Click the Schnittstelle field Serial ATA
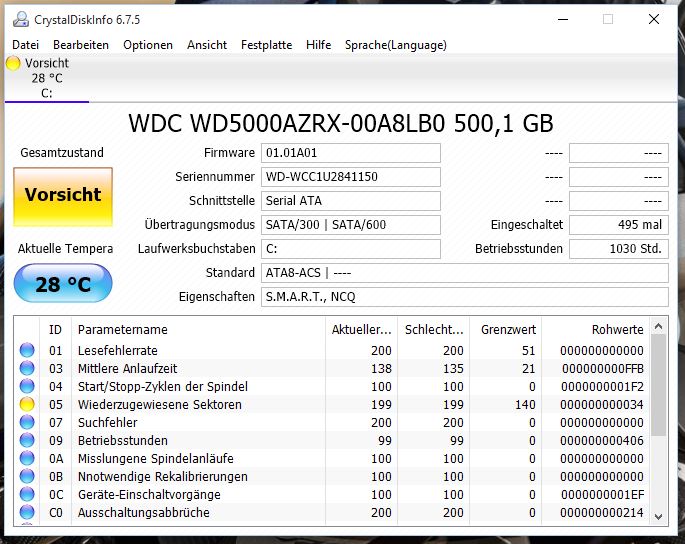 pyautogui.click(x=351, y=201)
